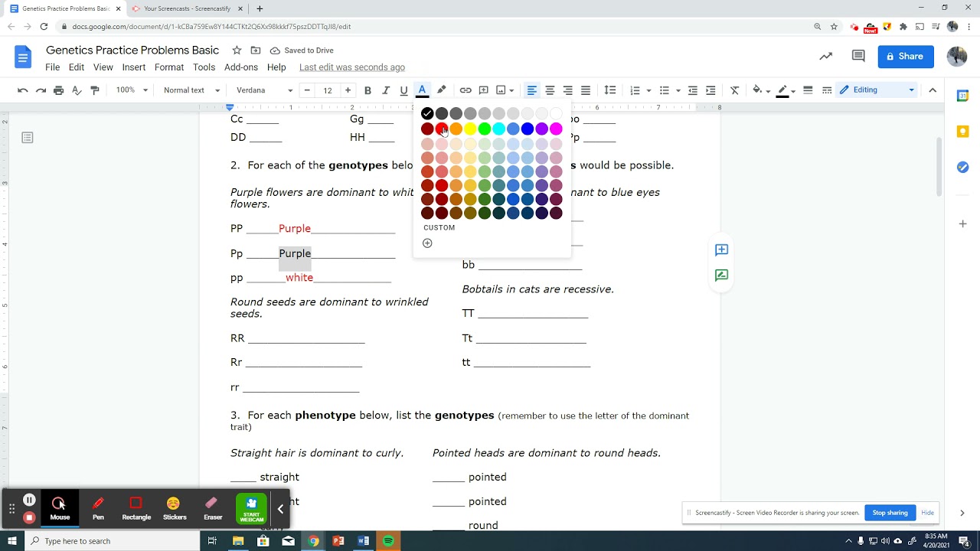Right align the paragraph
The height and width of the screenshot is (551, 980).
(567, 90)
